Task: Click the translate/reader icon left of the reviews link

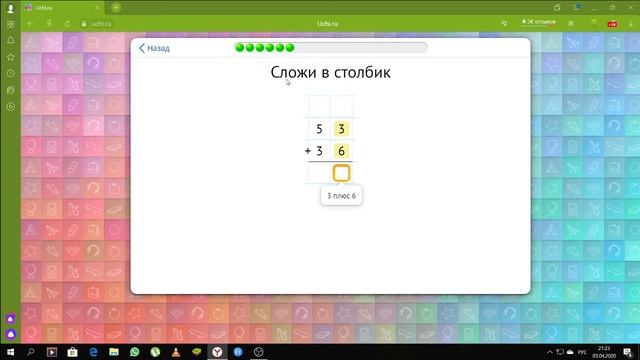Action: coord(504,24)
